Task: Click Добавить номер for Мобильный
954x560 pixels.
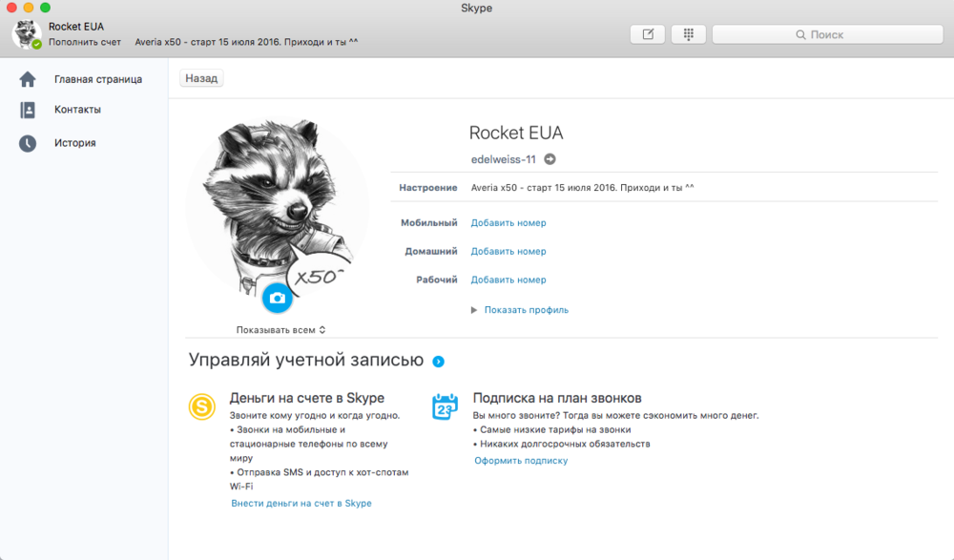Action: tap(508, 223)
